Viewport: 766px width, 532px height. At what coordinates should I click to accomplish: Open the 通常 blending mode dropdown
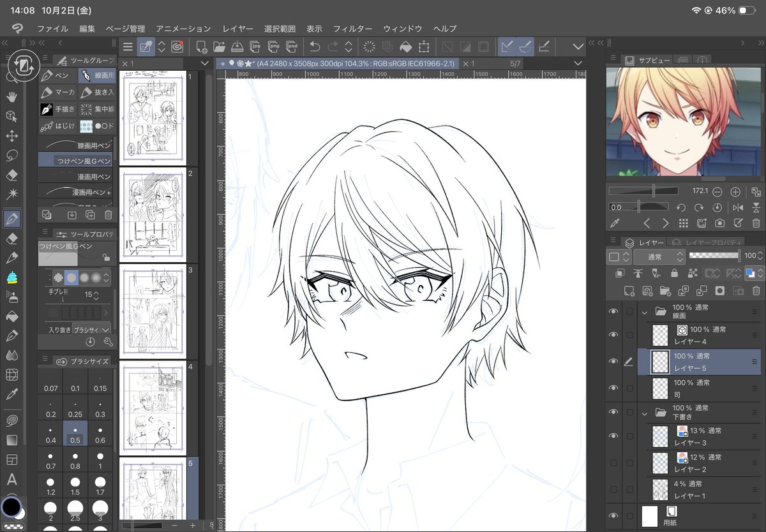659,256
